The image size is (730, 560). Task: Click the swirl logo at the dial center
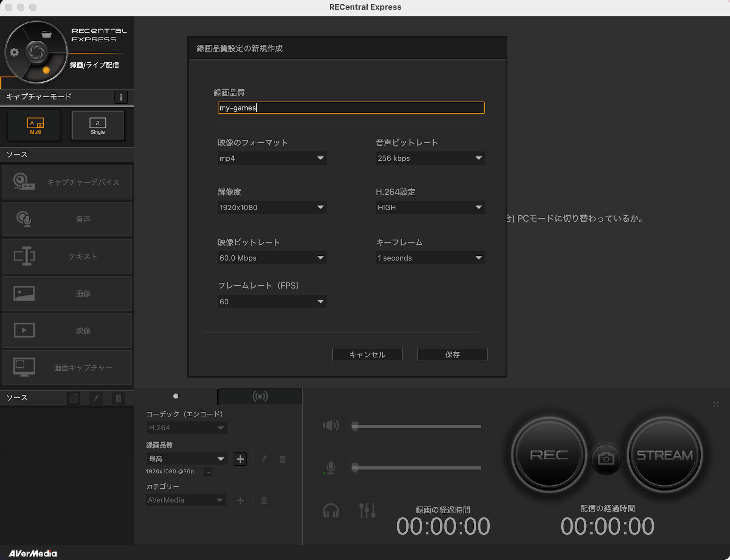(36, 52)
